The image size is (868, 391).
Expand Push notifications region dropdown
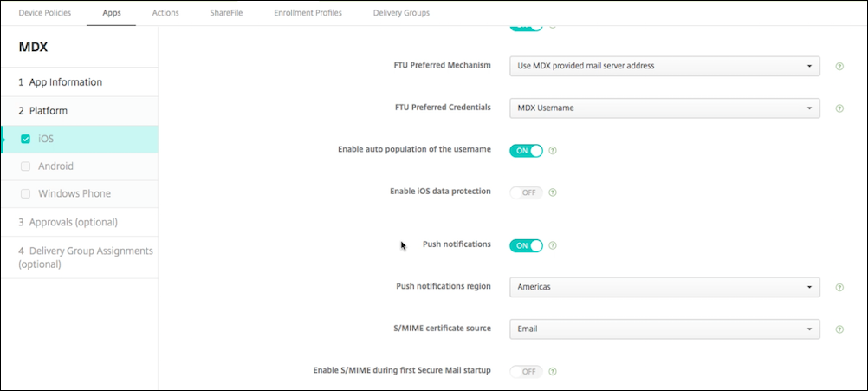click(664, 287)
